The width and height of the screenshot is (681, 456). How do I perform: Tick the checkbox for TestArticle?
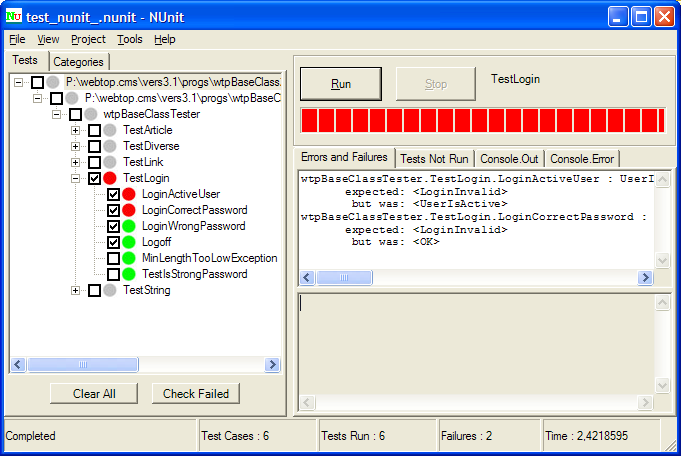pos(94,130)
